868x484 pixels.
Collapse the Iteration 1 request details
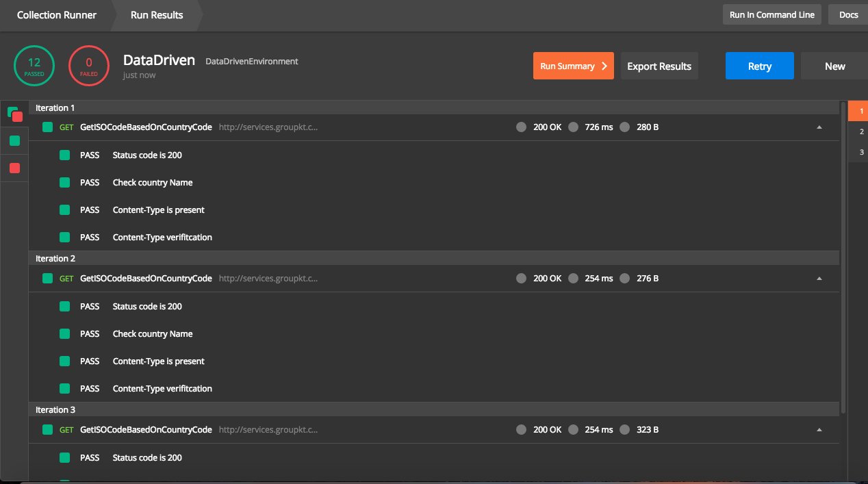point(819,127)
